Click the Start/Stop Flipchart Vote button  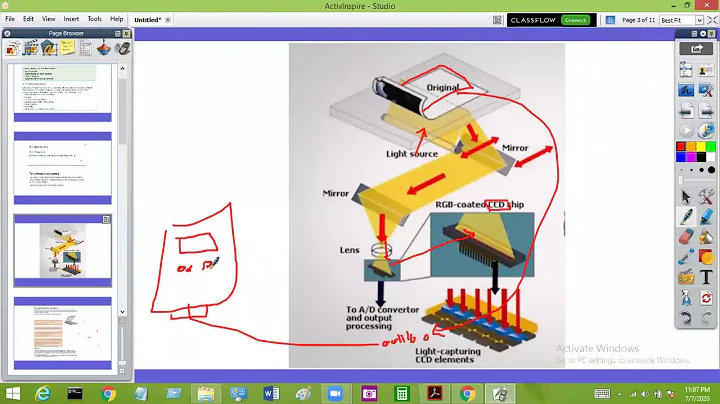[686, 130]
